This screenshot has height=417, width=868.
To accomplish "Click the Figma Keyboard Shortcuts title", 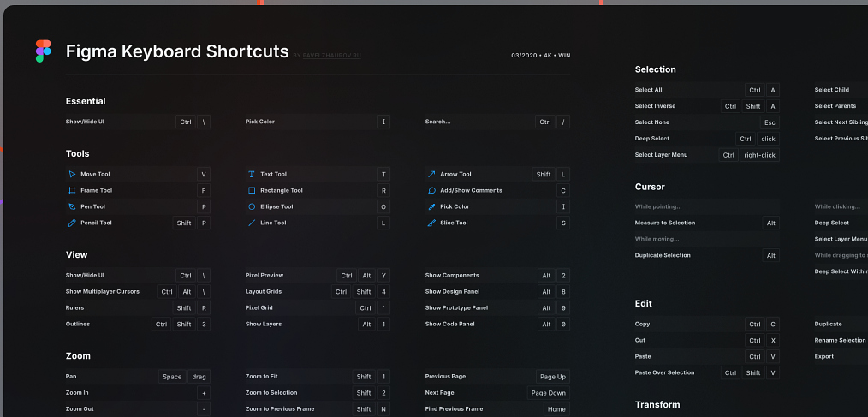I will (x=177, y=51).
